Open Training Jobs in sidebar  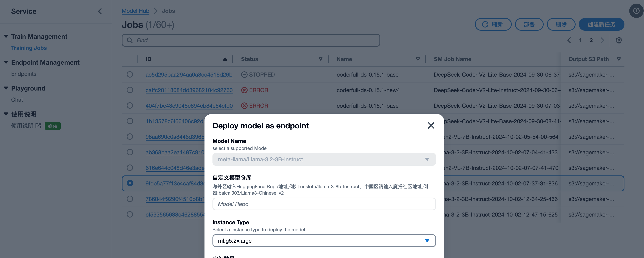pyautogui.click(x=29, y=48)
